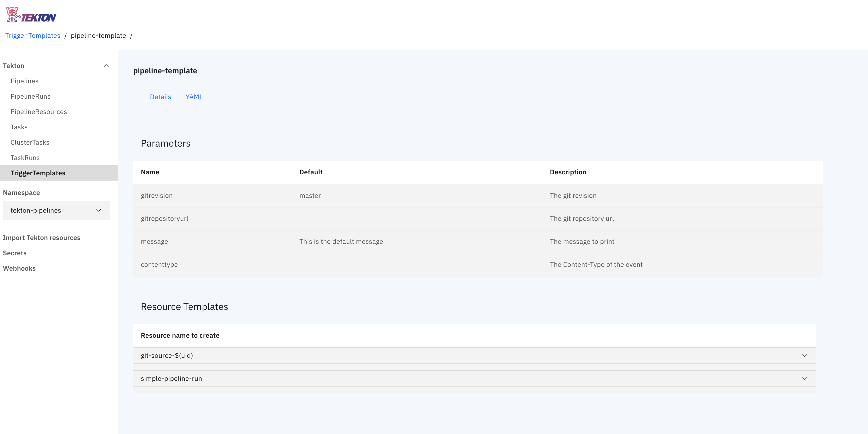Open the tekton-pipelines namespace dropdown

click(x=56, y=210)
